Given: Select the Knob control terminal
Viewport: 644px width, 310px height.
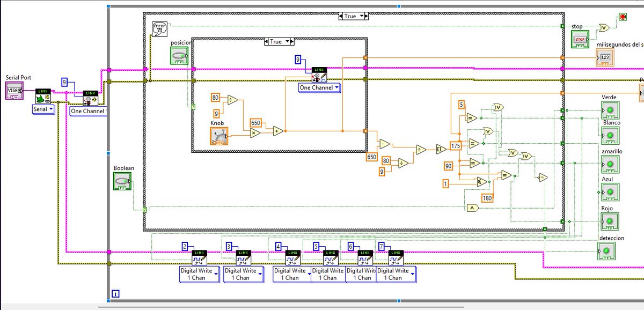Looking at the screenshot, I should coord(219,136).
